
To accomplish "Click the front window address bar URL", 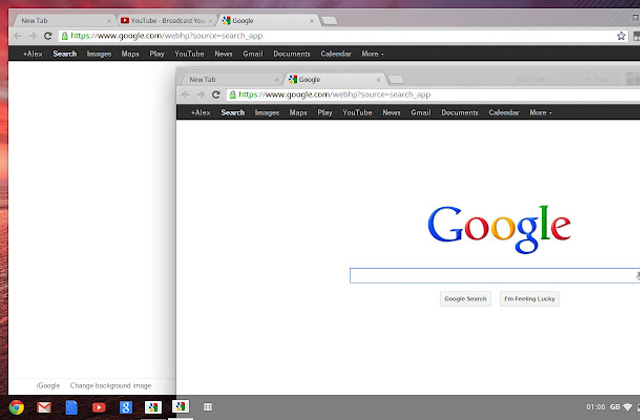I will coord(334,95).
